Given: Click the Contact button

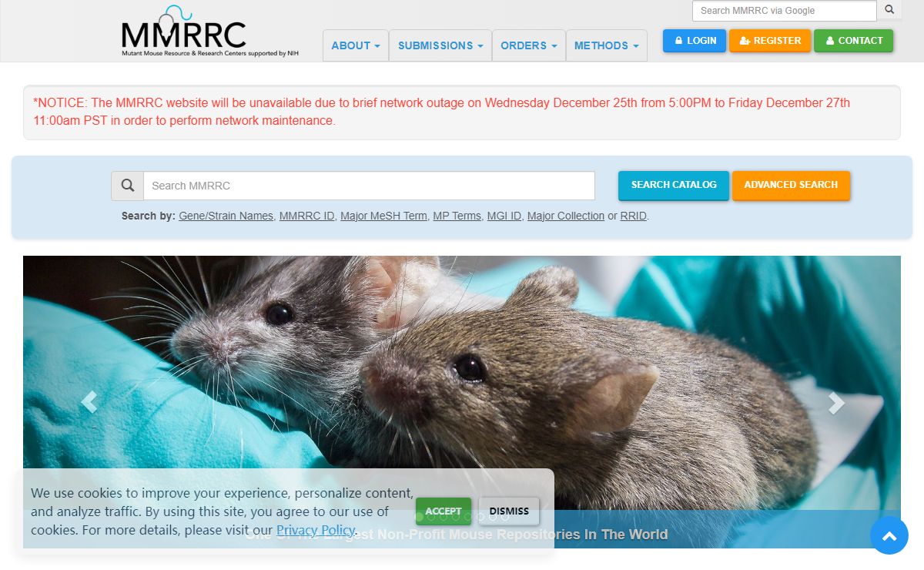Looking at the screenshot, I should click(x=853, y=41).
